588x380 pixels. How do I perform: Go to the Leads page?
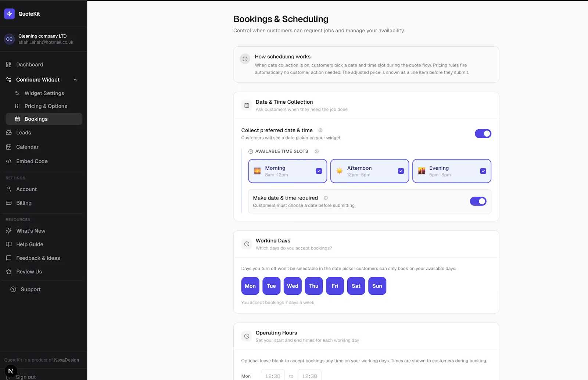24,133
